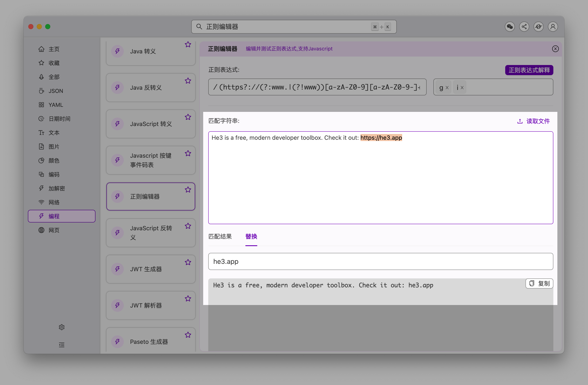Remove the g regex flag

click(x=447, y=88)
